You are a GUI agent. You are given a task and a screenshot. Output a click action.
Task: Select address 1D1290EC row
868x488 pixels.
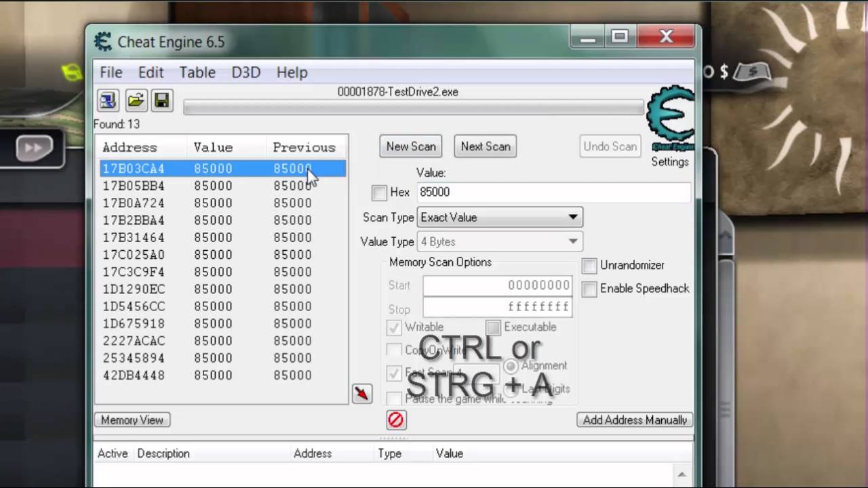pyautogui.click(x=222, y=289)
